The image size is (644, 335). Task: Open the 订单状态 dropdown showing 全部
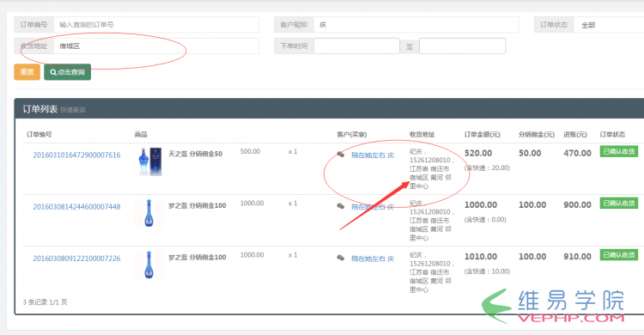tap(609, 25)
